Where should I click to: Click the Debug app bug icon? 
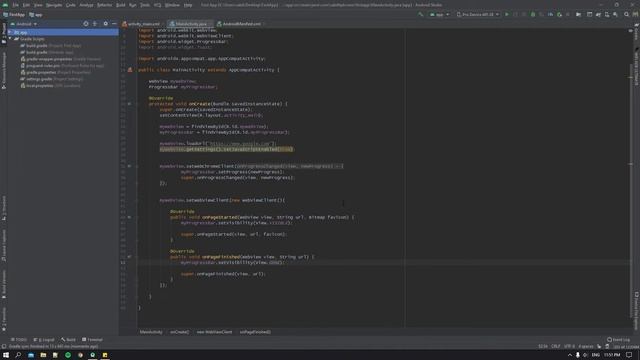pyautogui.click(x=533, y=14)
